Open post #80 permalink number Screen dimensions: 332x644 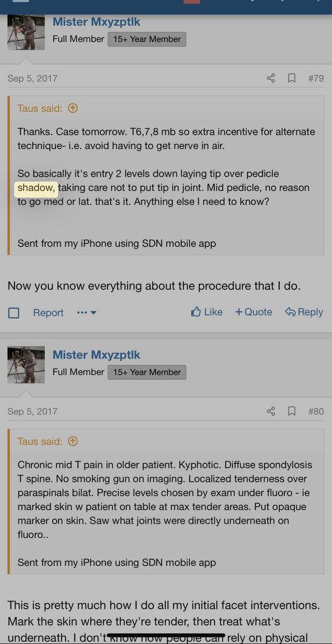pos(316,411)
